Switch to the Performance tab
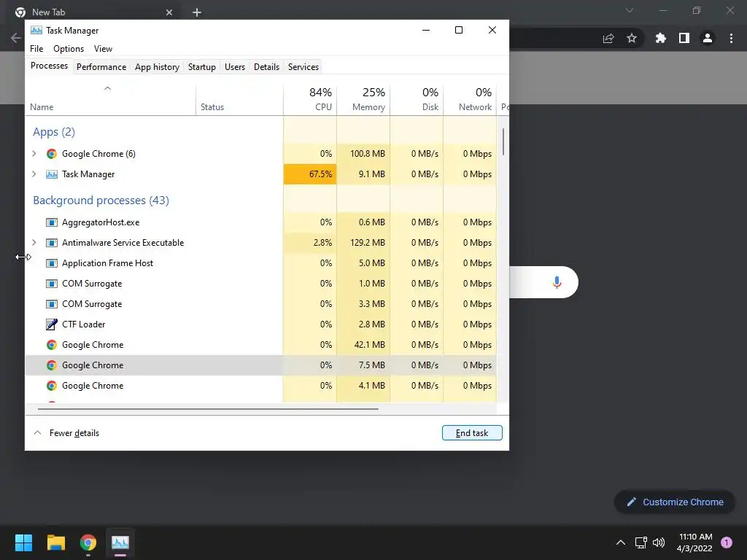The width and height of the screenshot is (747, 560). click(101, 66)
